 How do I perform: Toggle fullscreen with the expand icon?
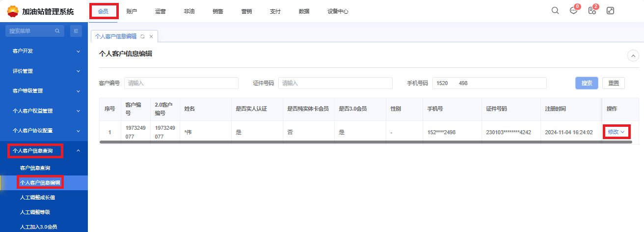click(610, 10)
